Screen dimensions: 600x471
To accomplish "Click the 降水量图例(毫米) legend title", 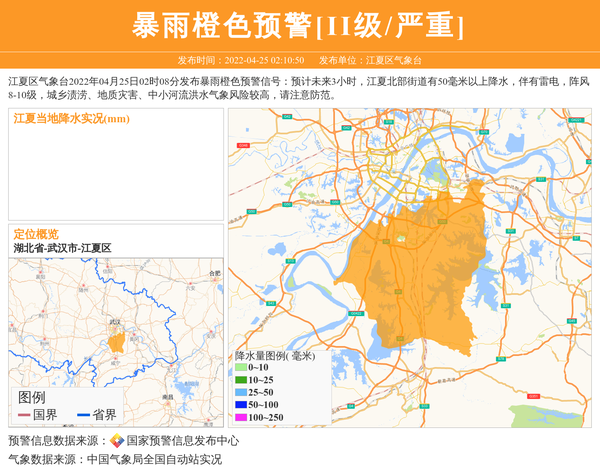I will (x=275, y=355).
